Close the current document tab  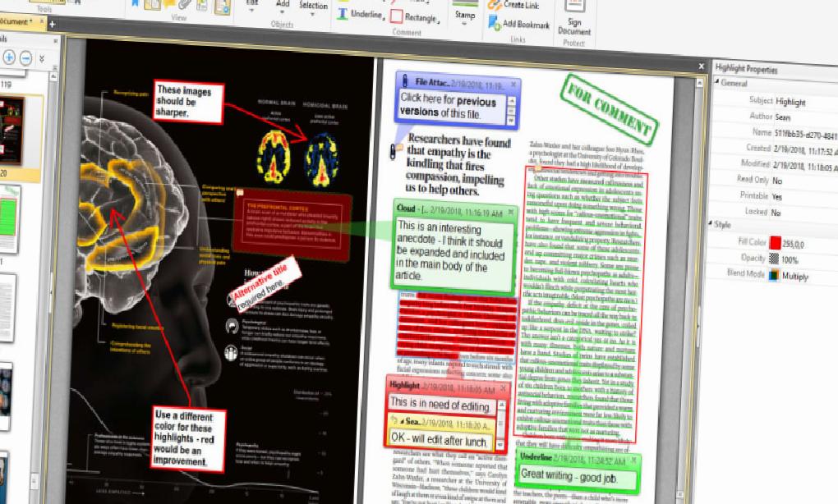(x=42, y=22)
